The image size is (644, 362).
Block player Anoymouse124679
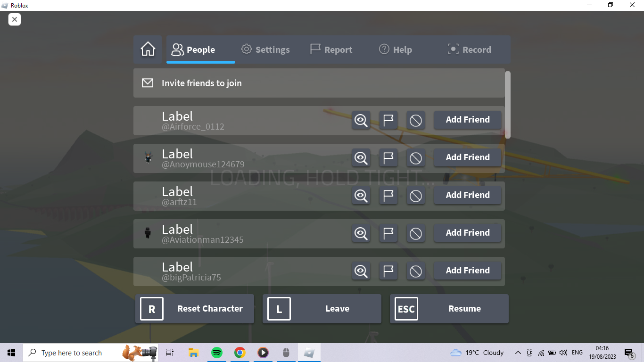pyautogui.click(x=416, y=158)
